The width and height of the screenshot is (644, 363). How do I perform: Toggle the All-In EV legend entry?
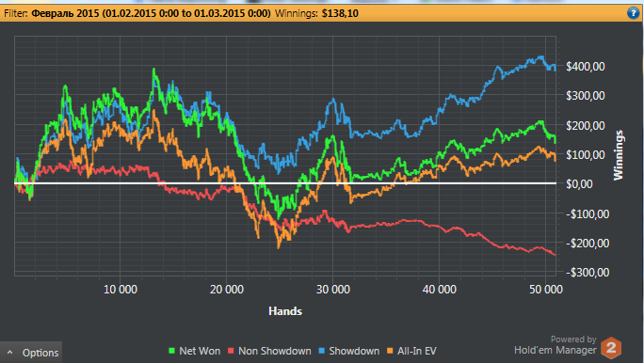412,351
